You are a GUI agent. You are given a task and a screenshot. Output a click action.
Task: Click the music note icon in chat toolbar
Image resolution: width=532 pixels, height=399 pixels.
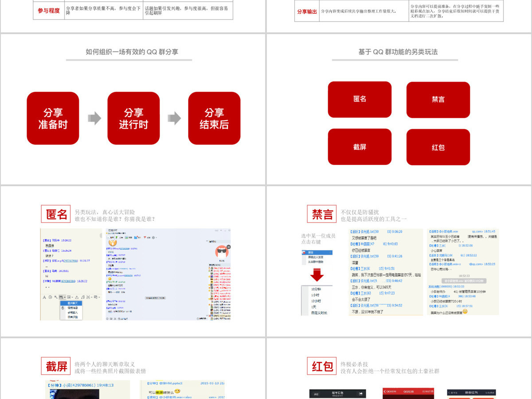(x=82, y=297)
